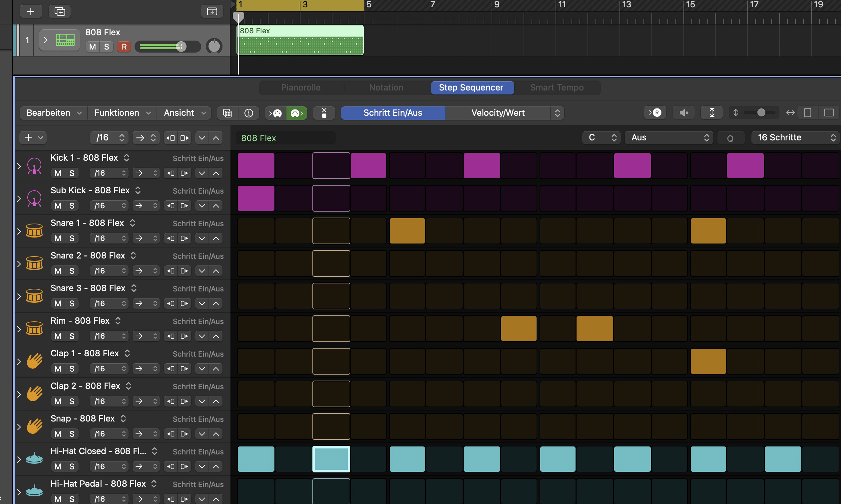Screen dimensions: 841x504
Task: Open the Ansicht dropdown menu
Action: coord(185,113)
